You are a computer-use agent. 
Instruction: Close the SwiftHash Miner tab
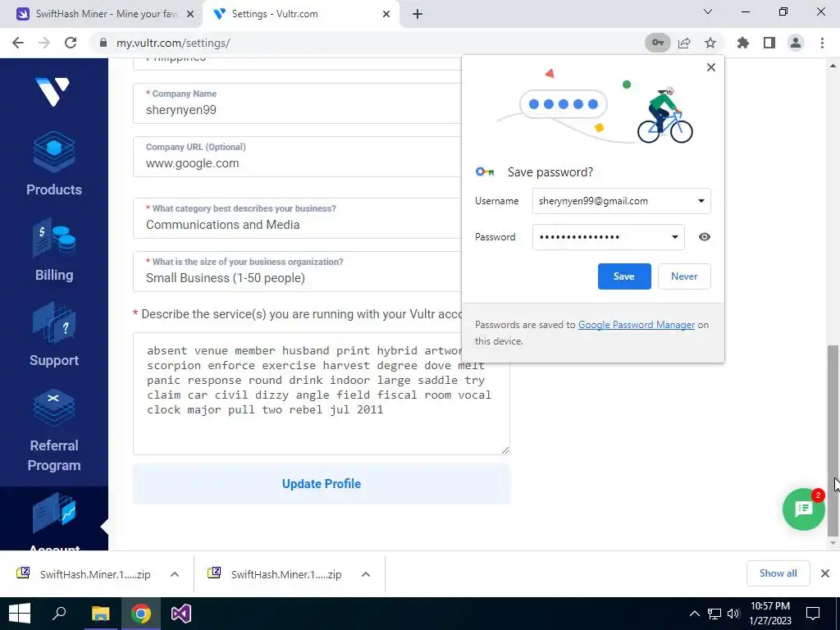point(190,15)
